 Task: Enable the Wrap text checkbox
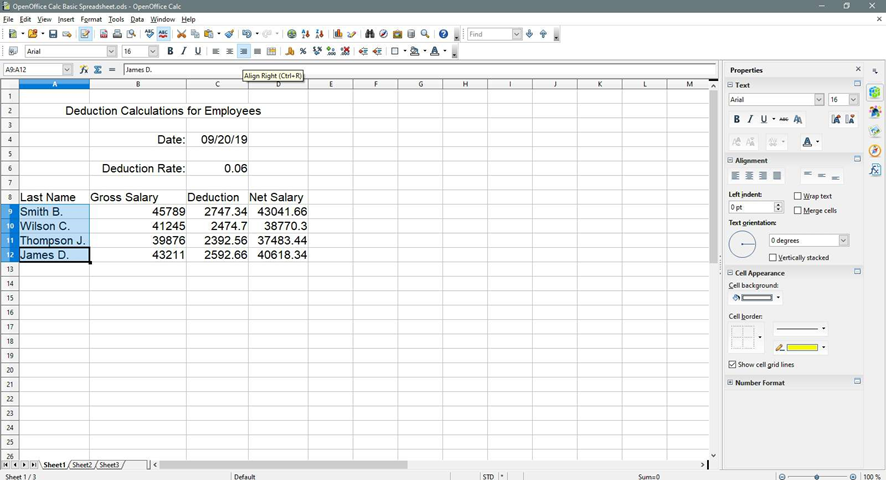pyautogui.click(x=798, y=196)
